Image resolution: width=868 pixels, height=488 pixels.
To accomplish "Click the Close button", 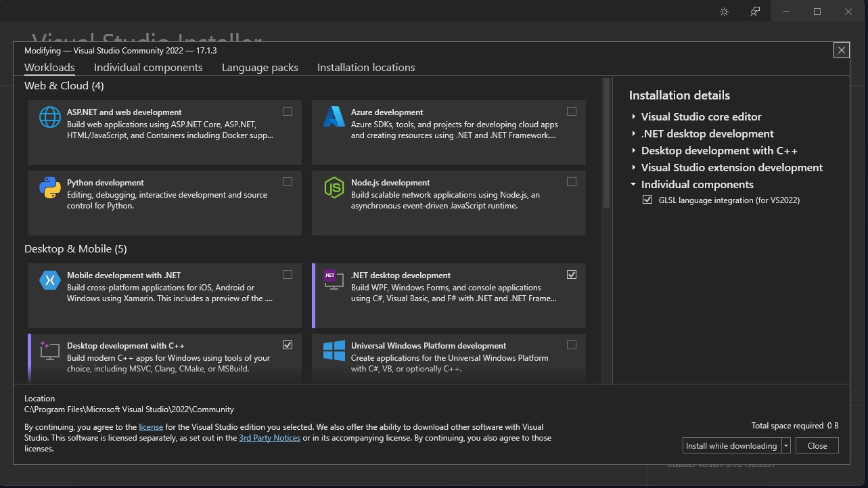I will click(817, 445).
